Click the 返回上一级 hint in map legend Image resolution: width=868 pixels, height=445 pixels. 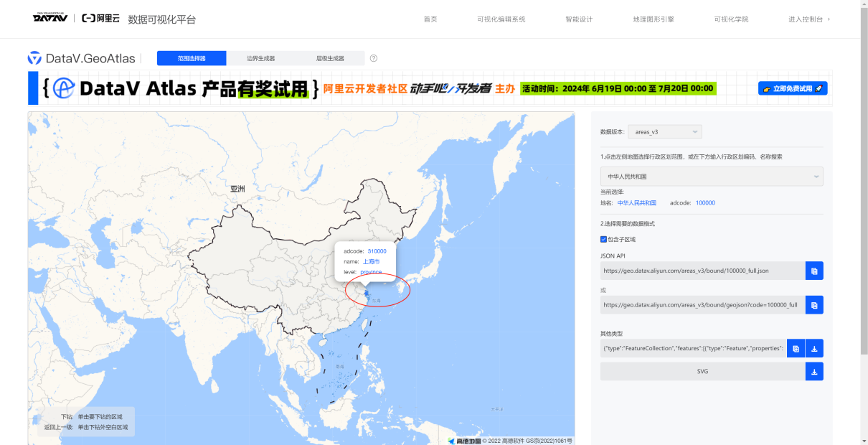(x=86, y=427)
